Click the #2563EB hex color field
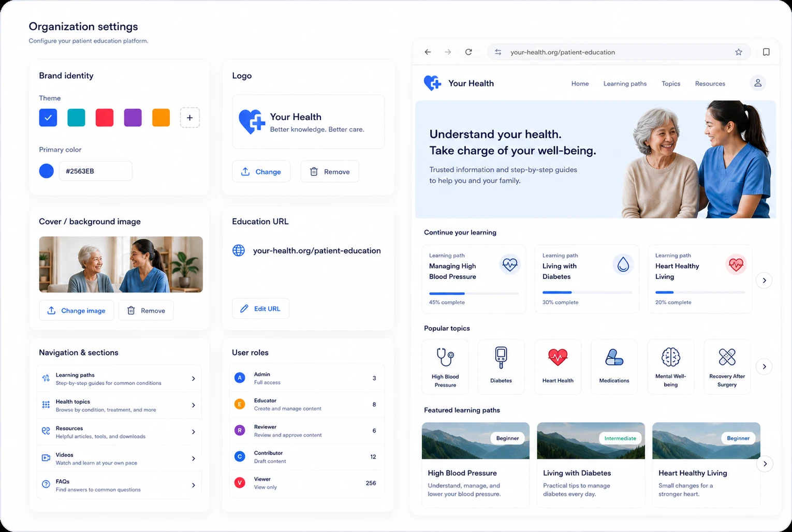 (x=96, y=171)
